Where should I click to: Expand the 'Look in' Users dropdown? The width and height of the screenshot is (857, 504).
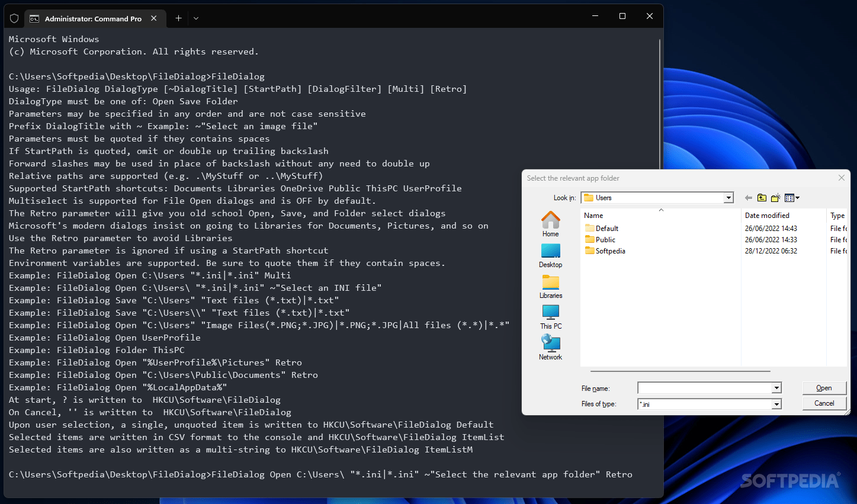pyautogui.click(x=728, y=198)
